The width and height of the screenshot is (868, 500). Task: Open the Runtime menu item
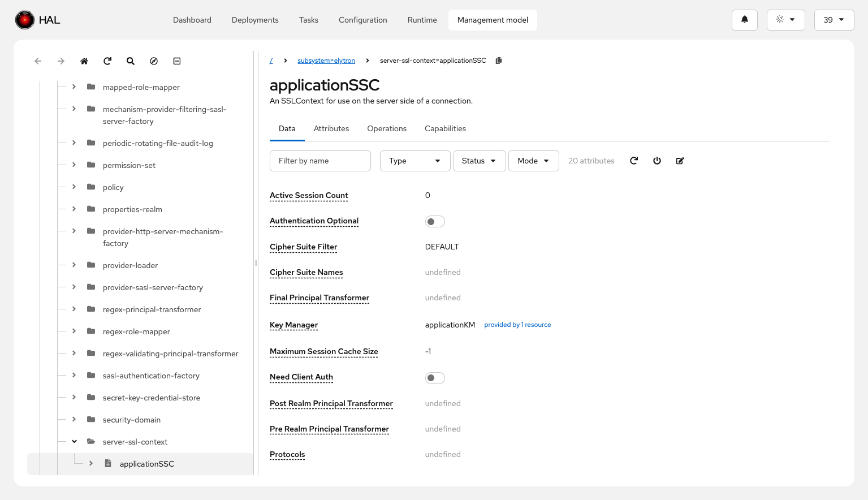click(x=422, y=20)
